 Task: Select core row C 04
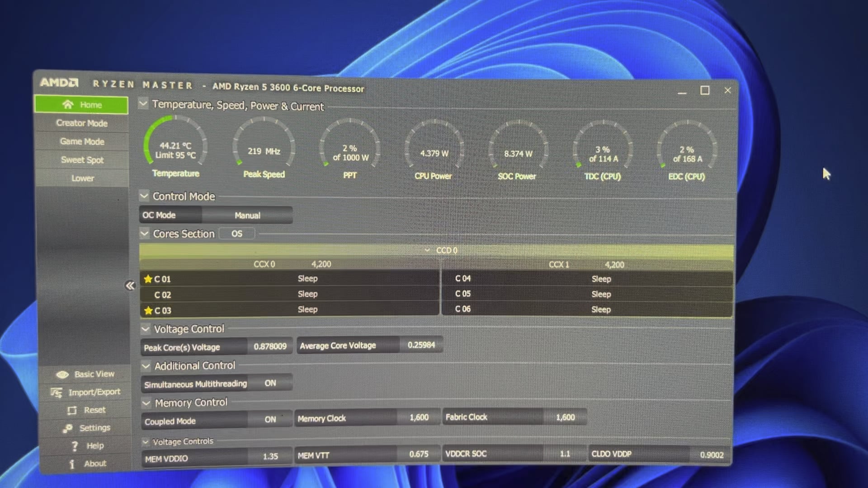(587, 279)
